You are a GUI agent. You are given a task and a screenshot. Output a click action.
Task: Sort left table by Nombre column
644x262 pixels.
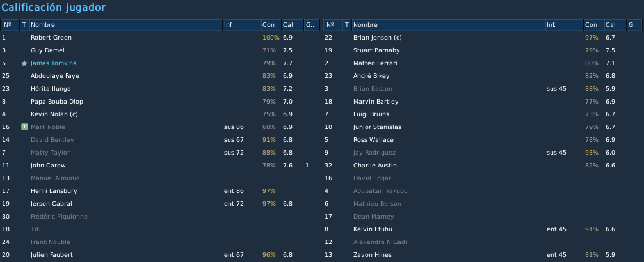tap(125, 25)
